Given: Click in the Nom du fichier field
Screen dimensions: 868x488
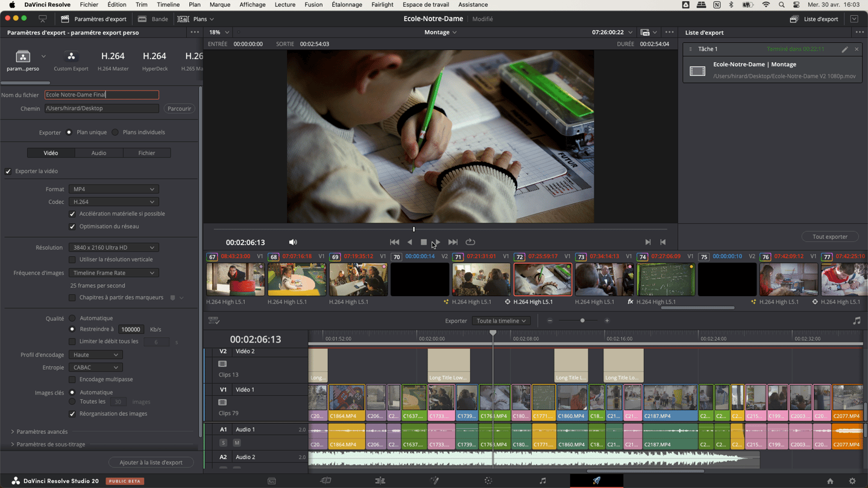Looking at the screenshot, I should tap(102, 95).
